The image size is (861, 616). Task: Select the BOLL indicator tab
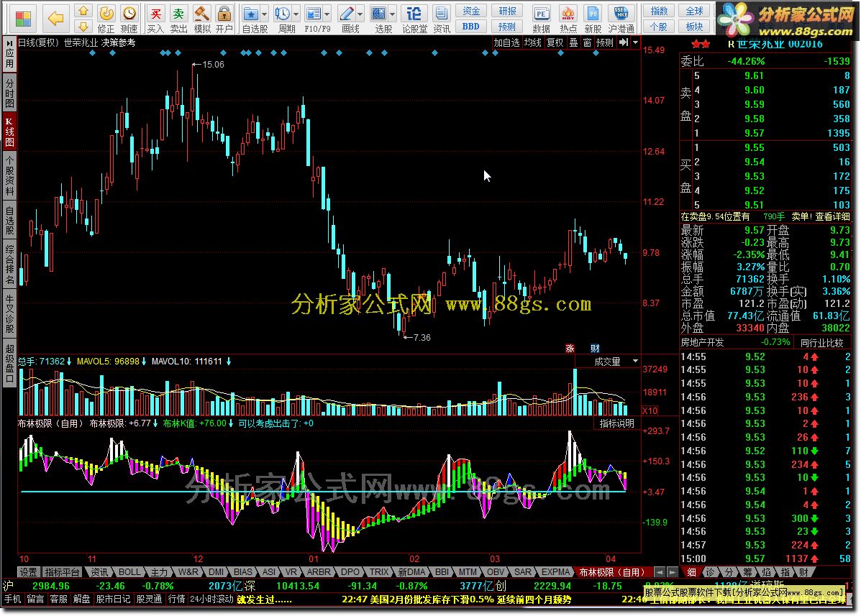pyautogui.click(x=129, y=572)
